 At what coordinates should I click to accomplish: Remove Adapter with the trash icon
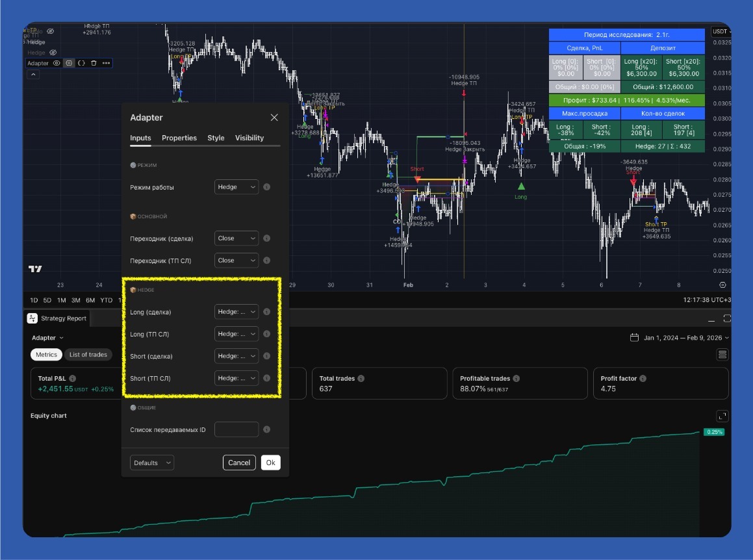[x=94, y=63]
